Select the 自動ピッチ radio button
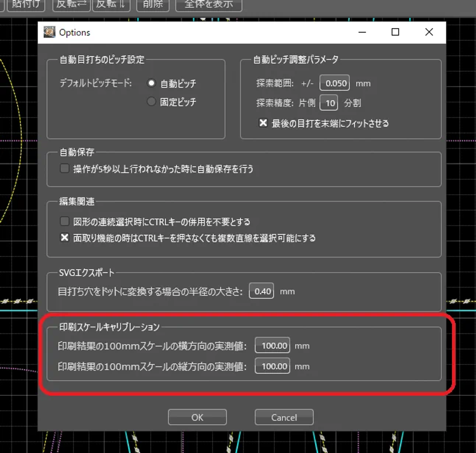Screen dimensions: 476x453 151,83
